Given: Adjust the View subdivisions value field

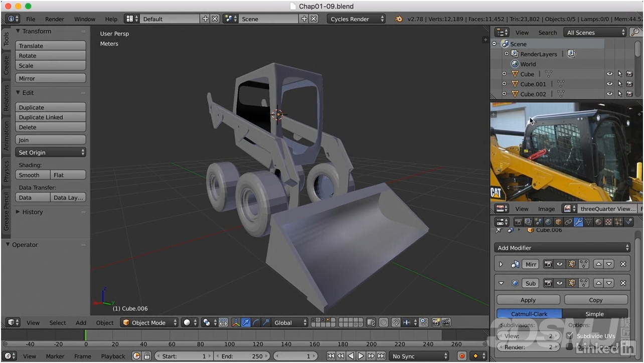Looking at the screenshot, I should [x=528, y=336].
